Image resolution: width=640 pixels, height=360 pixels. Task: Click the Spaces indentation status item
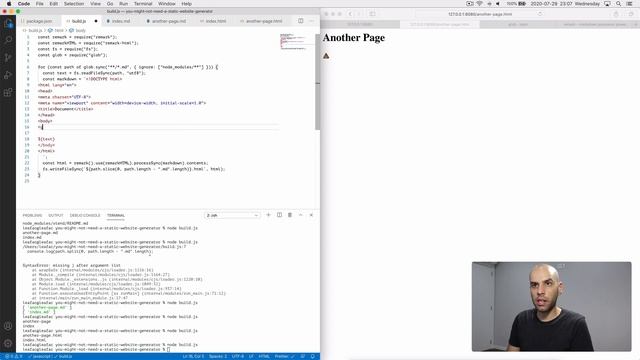[218, 356]
